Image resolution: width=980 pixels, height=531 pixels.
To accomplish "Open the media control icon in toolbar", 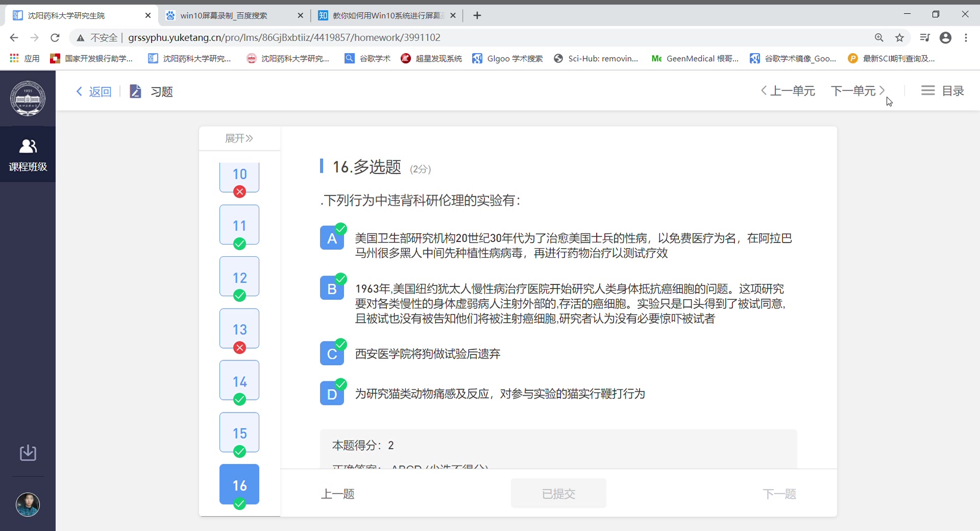I will (x=925, y=38).
